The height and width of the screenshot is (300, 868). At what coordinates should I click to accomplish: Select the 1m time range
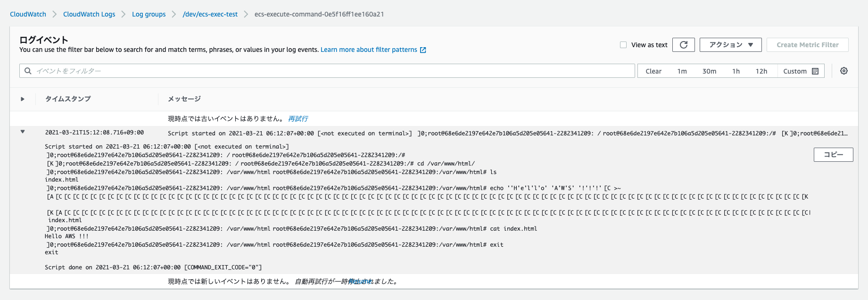coord(682,71)
